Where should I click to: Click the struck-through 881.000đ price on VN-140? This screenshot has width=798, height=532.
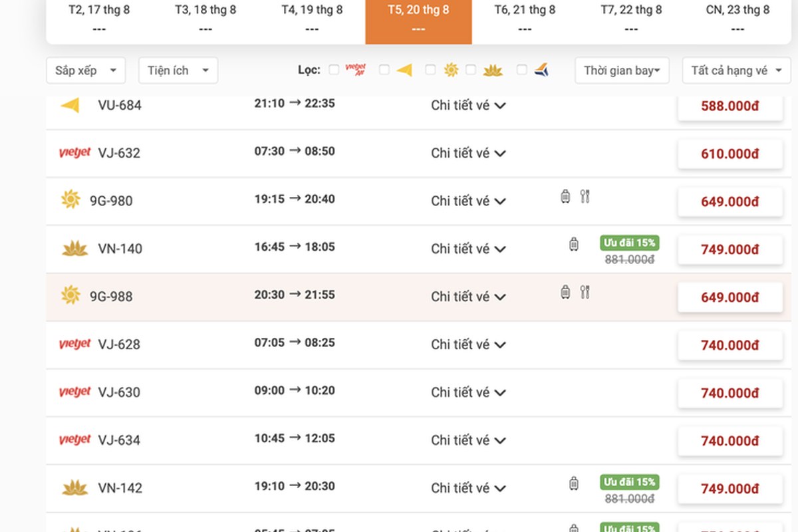pos(630,259)
